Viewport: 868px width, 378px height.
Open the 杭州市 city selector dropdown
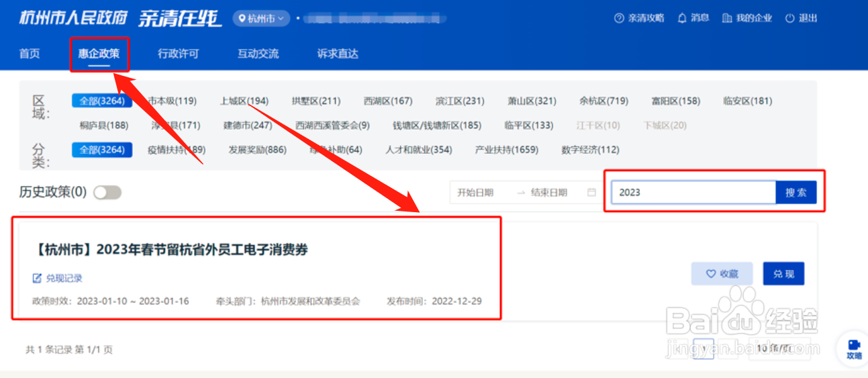click(261, 18)
